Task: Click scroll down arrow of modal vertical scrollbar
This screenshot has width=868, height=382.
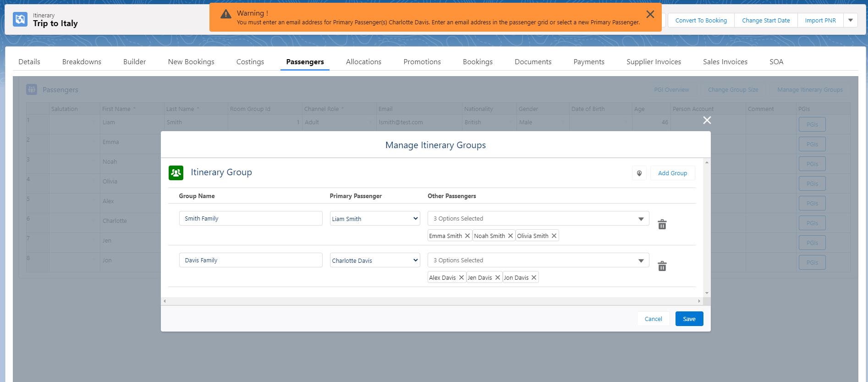Action: coord(707,293)
